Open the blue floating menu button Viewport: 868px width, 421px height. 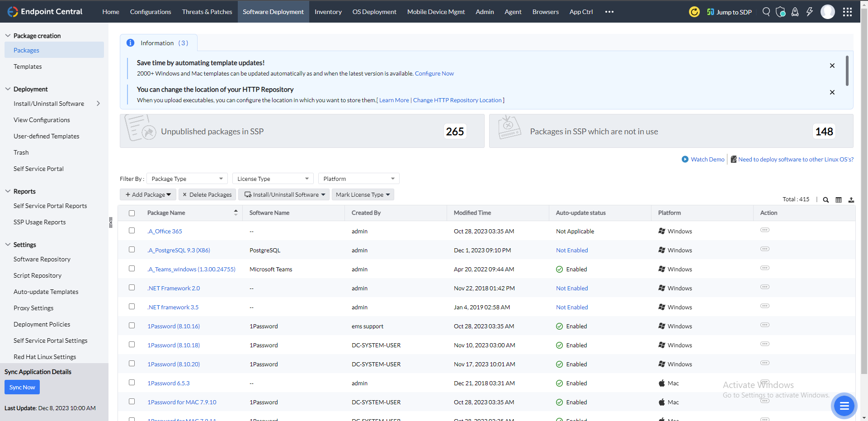844,406
